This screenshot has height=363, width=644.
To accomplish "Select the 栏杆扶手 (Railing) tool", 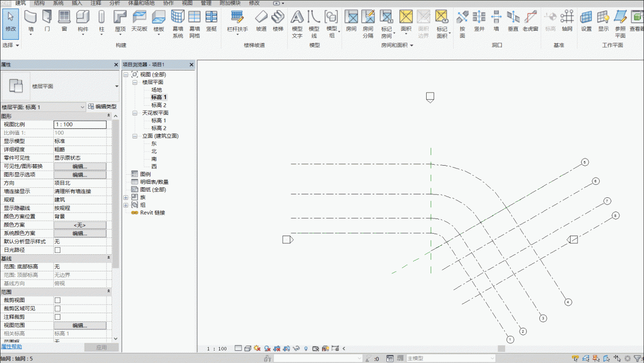I will pyautogui.click(x=237, y=22).
